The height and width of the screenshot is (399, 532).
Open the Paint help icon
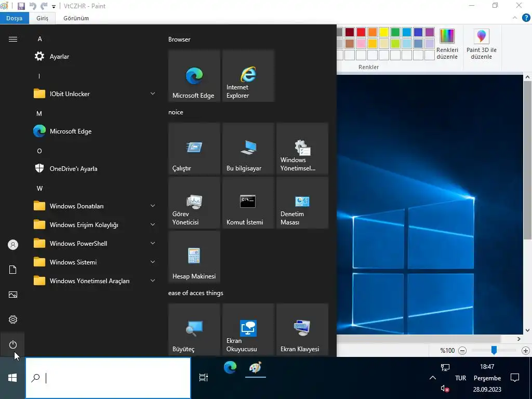526,18
